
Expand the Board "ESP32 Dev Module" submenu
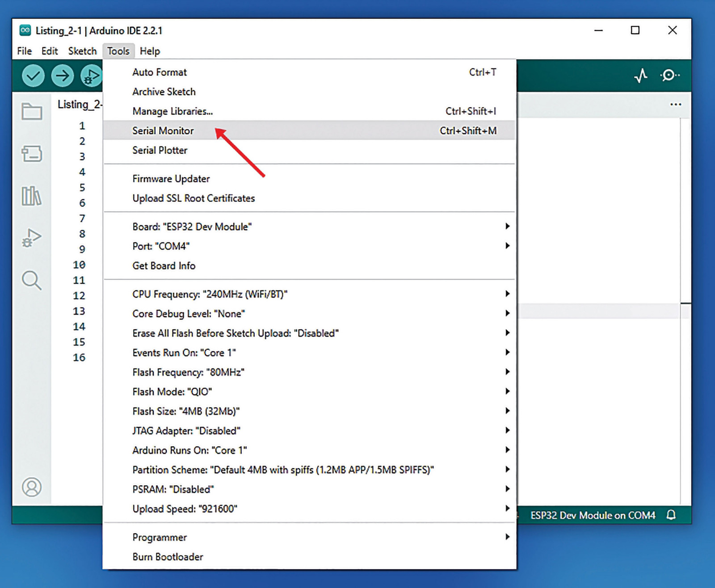coord(309,227)
